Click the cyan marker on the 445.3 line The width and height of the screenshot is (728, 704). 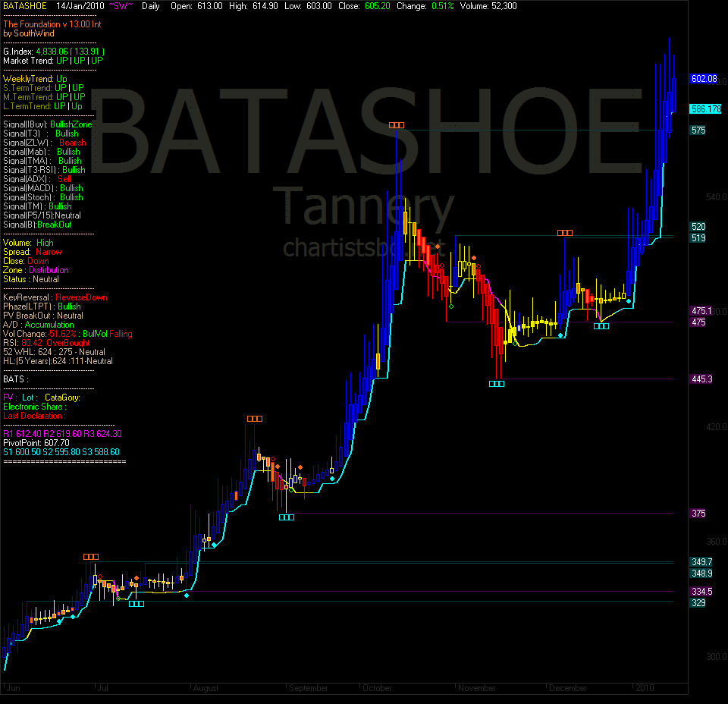496,384
